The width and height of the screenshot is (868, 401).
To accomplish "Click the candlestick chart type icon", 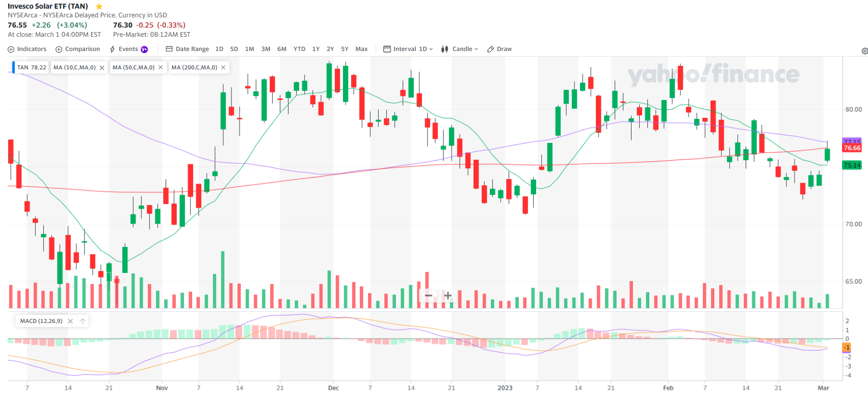I will point(444,49).
